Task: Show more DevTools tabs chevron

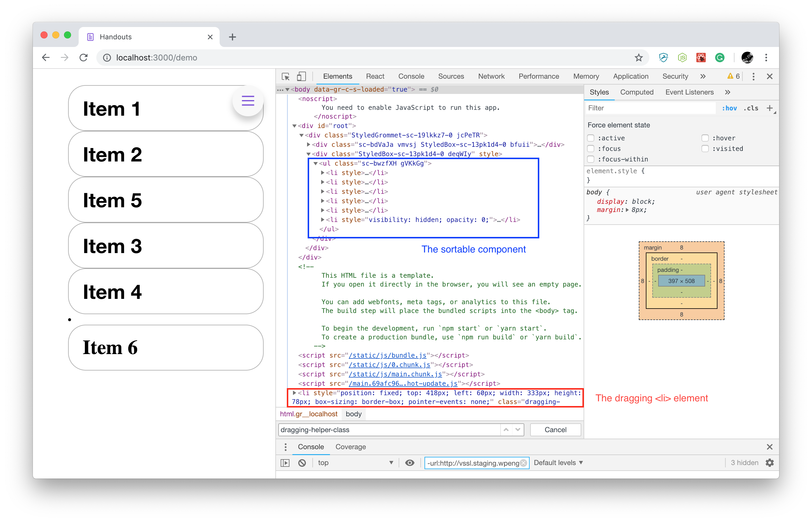Action: (x=703, y=76)
